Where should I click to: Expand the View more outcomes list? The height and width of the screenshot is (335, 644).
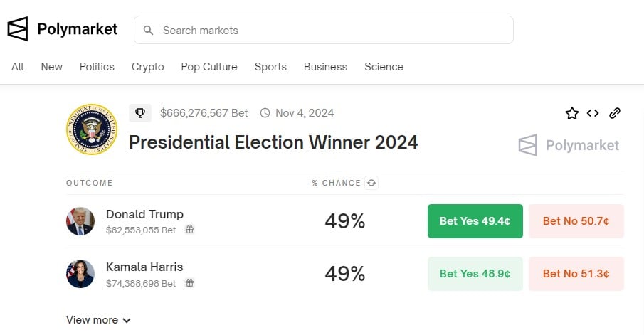[x=98, y=320]
